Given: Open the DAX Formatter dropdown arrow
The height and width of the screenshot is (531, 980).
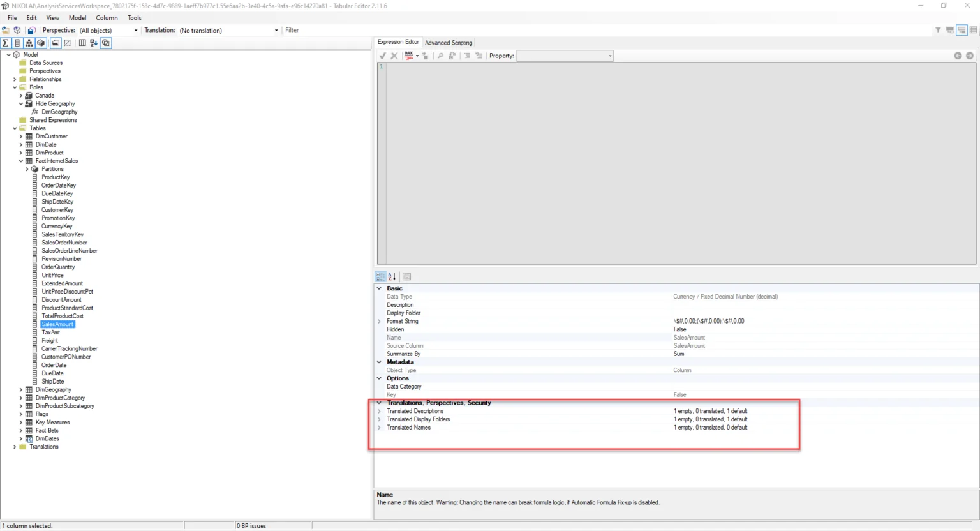Looking at the screenshot, I should click(x=417, y=56).
